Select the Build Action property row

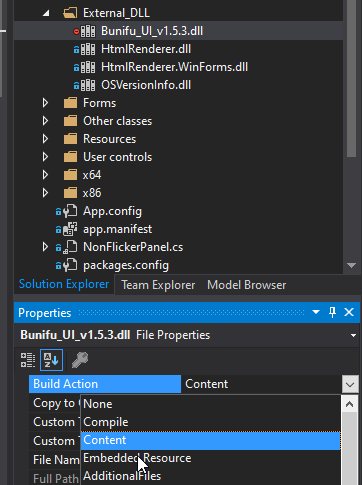[105, 384]
